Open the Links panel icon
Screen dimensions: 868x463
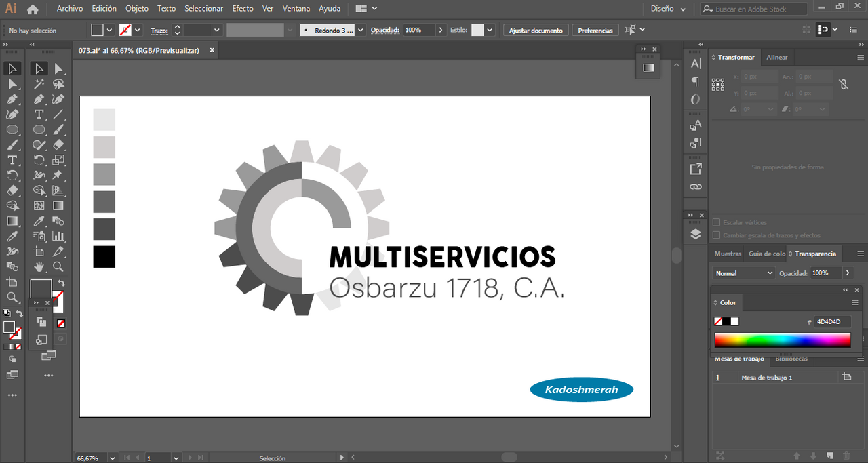click(x=696, y=186)
